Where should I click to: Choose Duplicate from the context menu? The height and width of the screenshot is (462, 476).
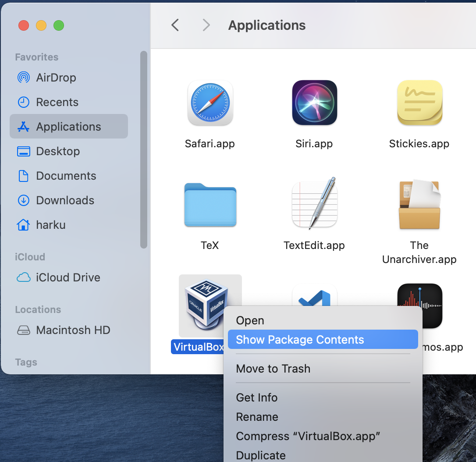point(323,455)
